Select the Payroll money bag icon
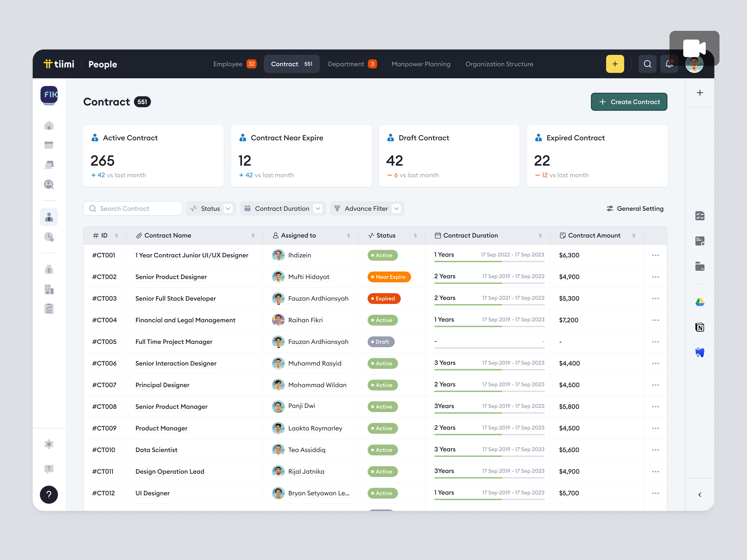Viewport: 747px width, 560px height. (49, 270)
